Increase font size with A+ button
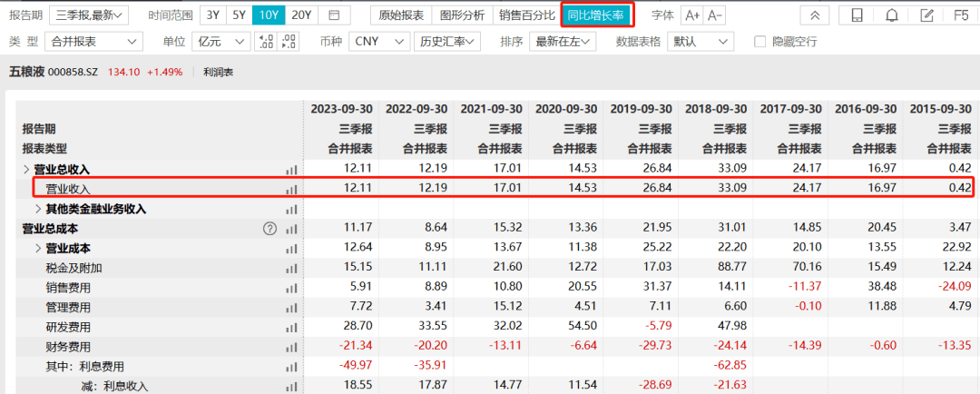Viewport: 980px width, 394px height. pyautogui.click(x=691, y=15)
